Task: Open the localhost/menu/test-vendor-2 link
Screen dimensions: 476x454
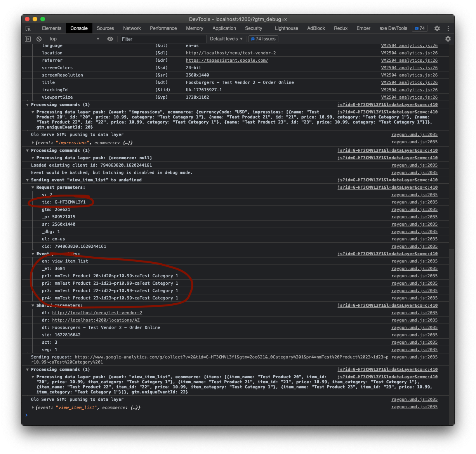Action: pyautogui.click(x=231, y=53)
